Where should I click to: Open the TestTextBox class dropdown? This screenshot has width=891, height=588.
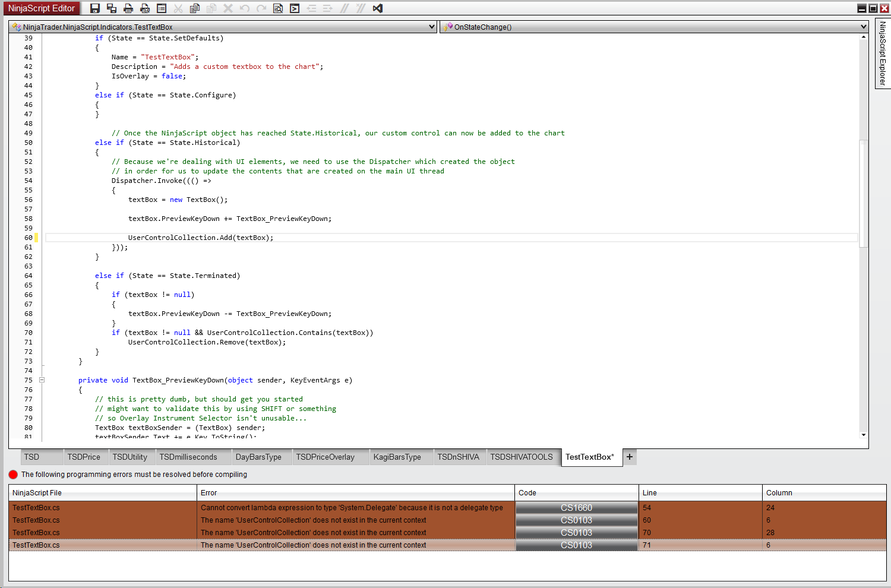pos(432,27)
